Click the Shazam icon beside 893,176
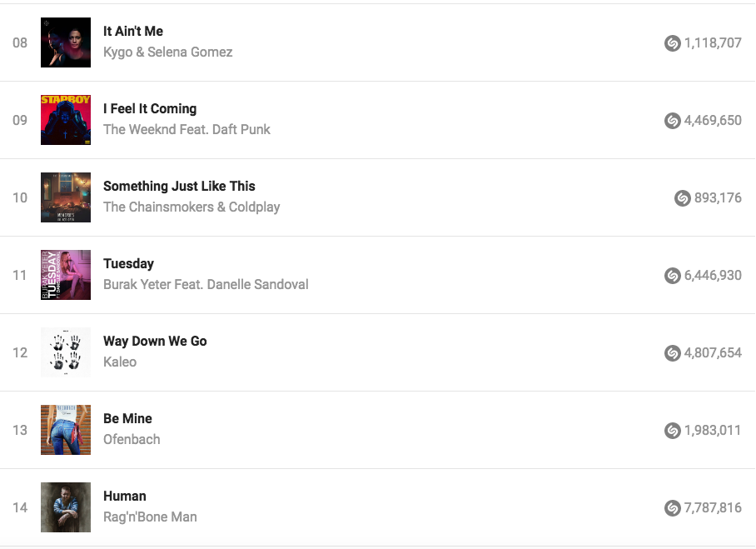 click(x=683, y=198)
